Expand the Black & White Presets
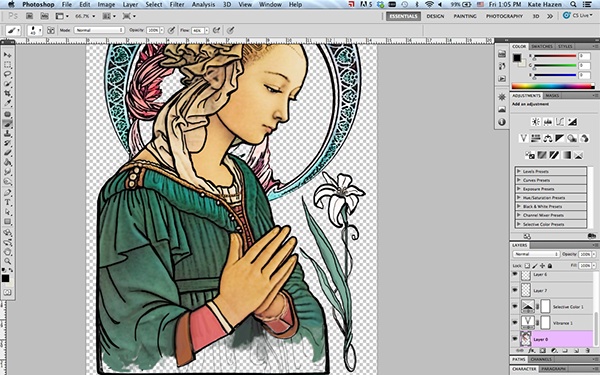This screenshot has height=375, width=600. pyautogui.click(x=551, y=206)
